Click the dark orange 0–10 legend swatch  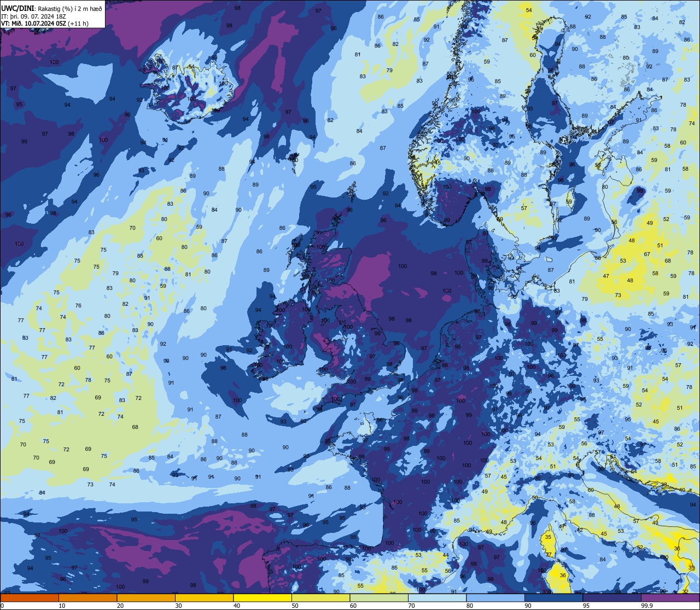[29, 598]
